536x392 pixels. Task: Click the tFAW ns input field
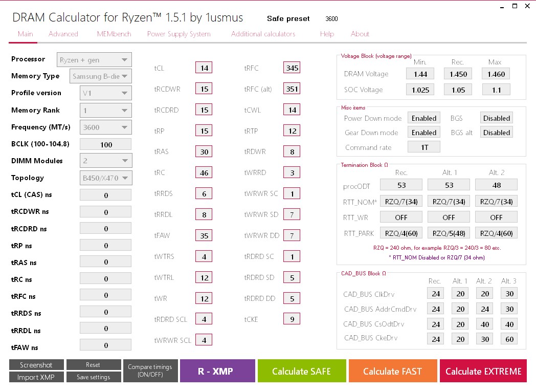(x=106, y=345)
